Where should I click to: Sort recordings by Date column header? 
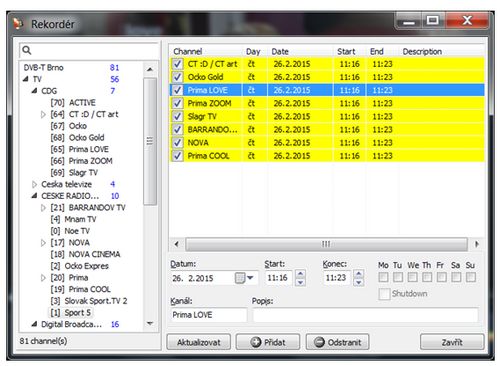[x=300, y=51]
